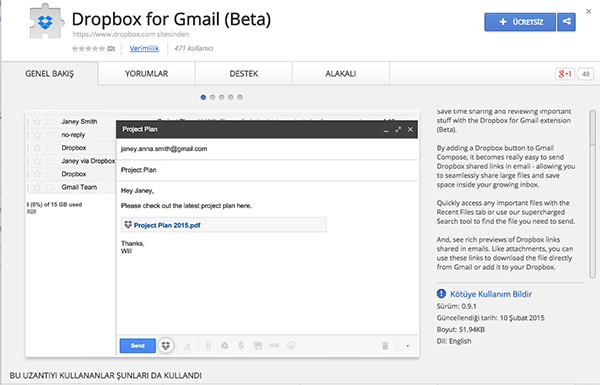Select the third screenshot carousel dot

222,97
